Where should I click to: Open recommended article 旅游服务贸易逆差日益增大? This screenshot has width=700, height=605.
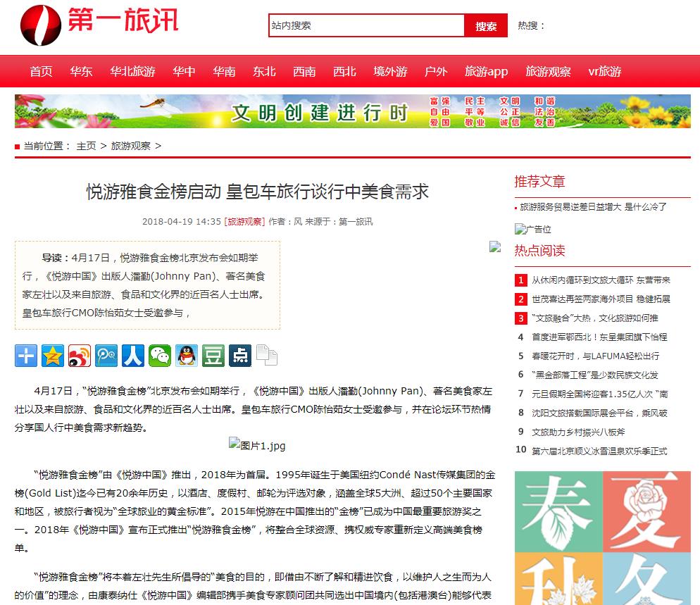[593, 207]
